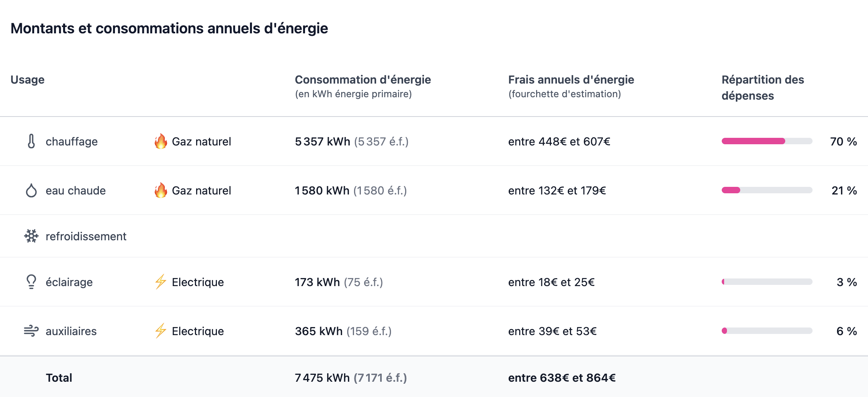868x397 pixels.
Task: Click the 3 % éclairage expense bar
Action: (x=767, y=282)
